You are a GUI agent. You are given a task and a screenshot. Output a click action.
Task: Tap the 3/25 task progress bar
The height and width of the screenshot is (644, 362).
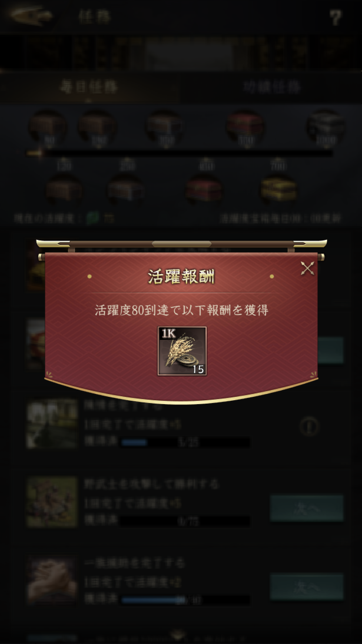pos(185,442)
